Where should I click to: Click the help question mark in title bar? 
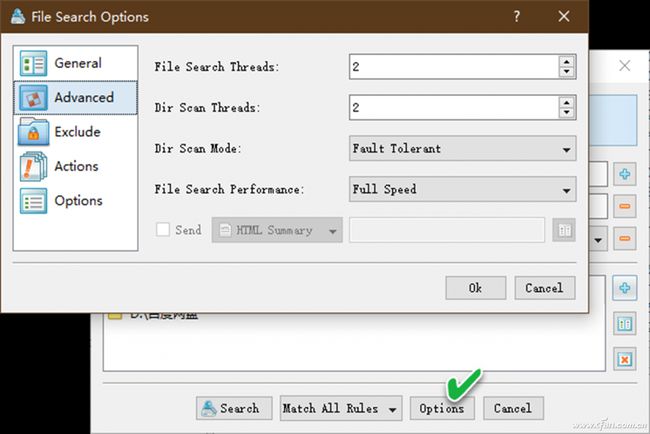[x=517, y=17]
